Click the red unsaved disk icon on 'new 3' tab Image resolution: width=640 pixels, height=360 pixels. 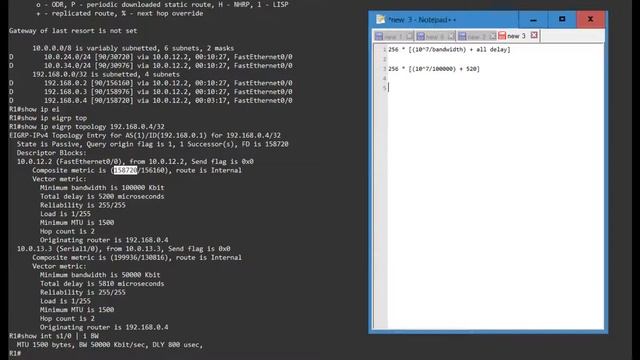pyautogui.click(x=502, y=36)
